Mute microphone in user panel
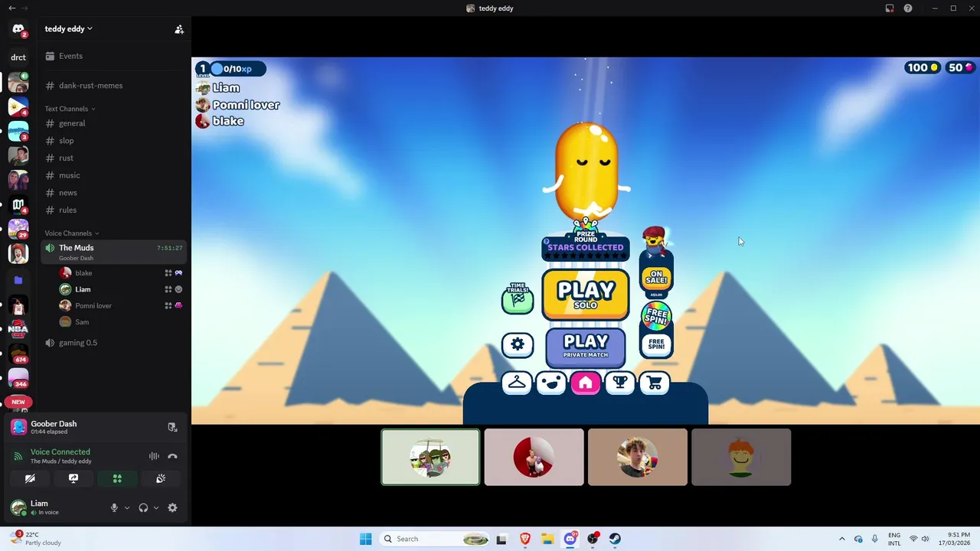This screenshot has width=980, height=551. [114, 507]
